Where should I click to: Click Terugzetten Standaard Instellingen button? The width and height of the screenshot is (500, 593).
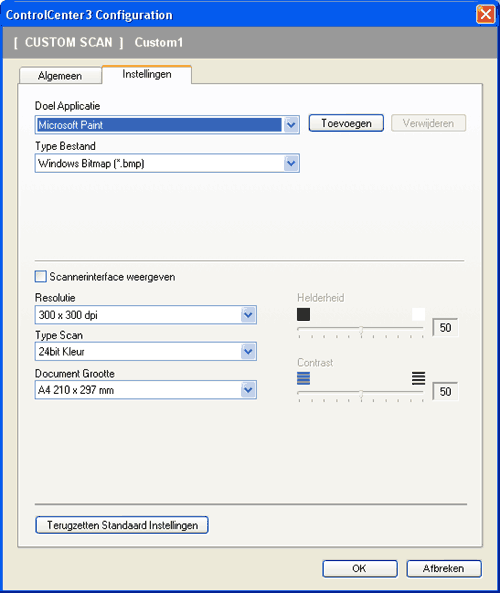122,525
